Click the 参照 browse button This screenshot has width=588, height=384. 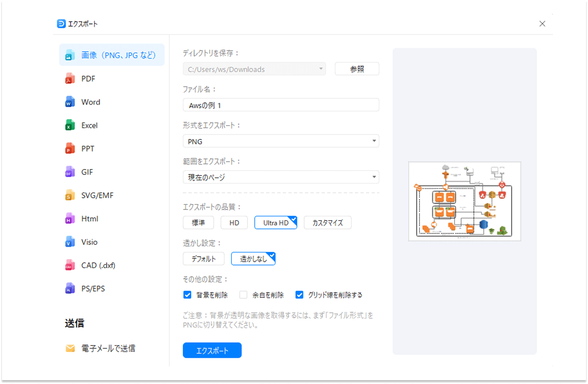357,68
